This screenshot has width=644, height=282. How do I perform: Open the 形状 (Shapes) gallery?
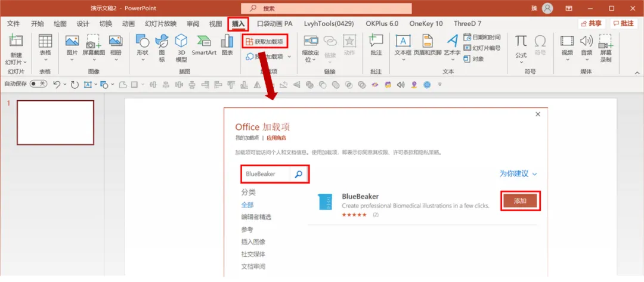tap(142, 41)
